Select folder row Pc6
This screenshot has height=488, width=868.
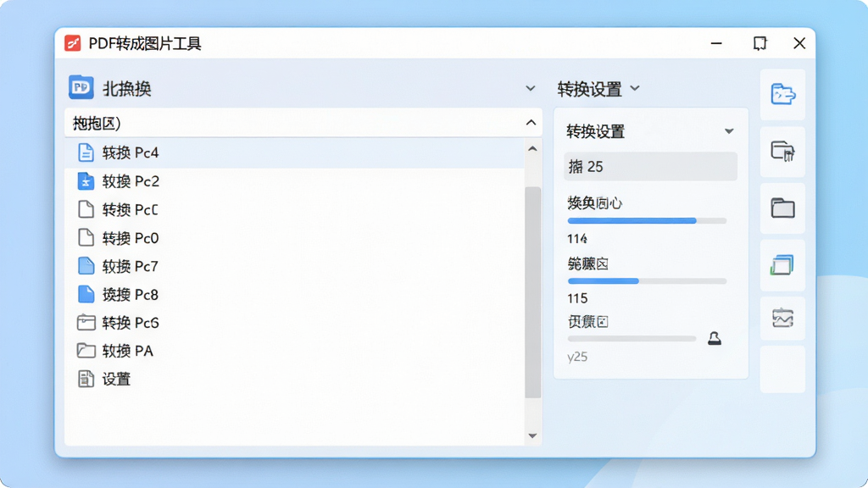coord(294,322)
